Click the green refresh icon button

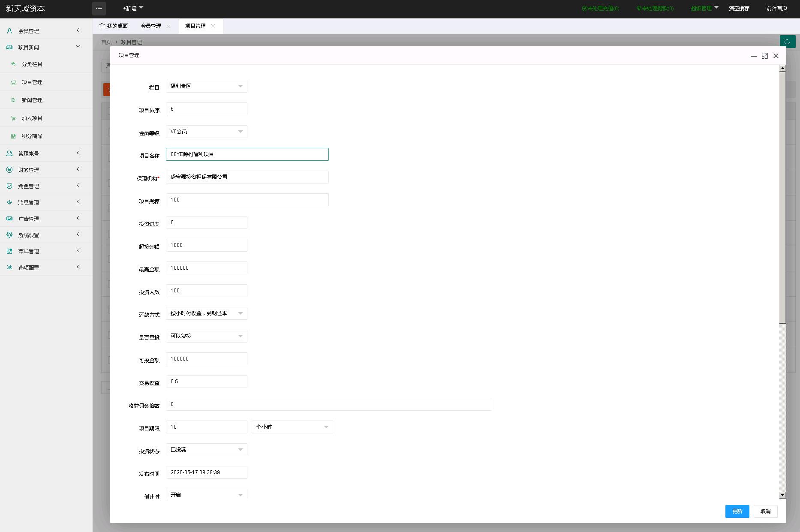pyautogui.click(x=787, y=42)
